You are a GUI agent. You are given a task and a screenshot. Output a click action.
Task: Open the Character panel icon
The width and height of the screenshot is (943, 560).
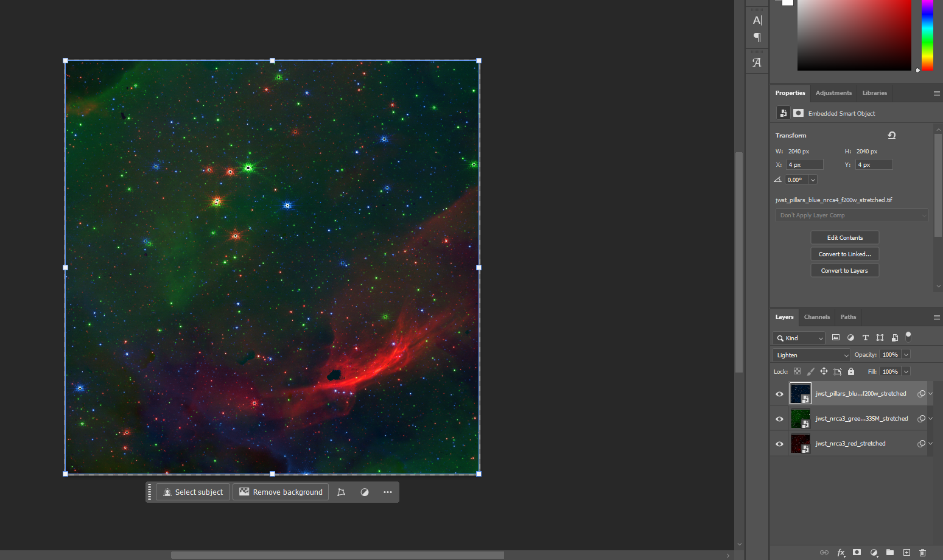[x=757, y=20]
